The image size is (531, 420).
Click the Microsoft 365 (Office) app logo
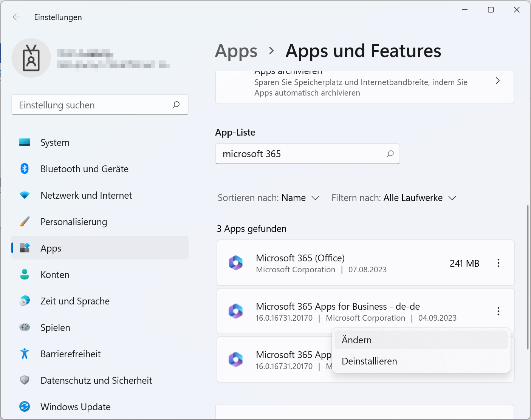pos(236,263)
